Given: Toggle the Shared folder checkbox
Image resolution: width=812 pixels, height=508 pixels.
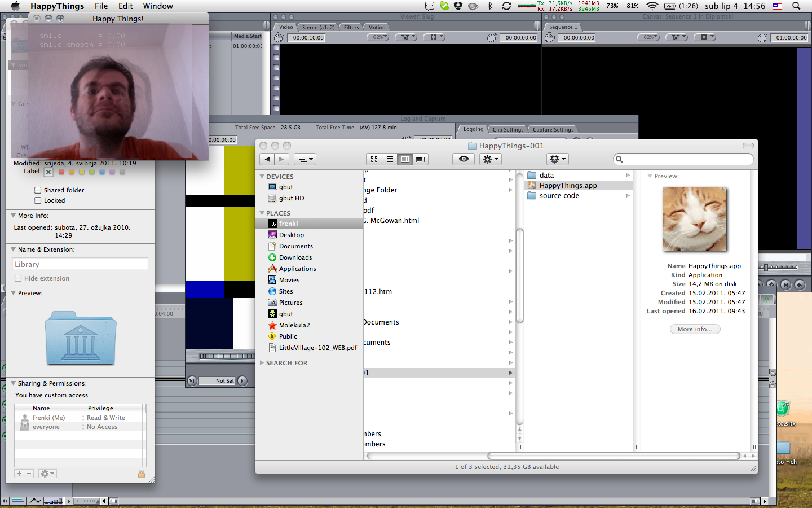Looking at the screenshot, I should [x=38, y=190].
